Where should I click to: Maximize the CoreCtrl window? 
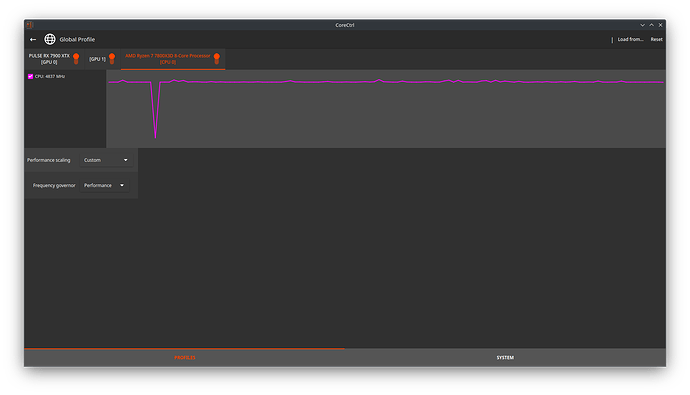click(x=652, y=25)
